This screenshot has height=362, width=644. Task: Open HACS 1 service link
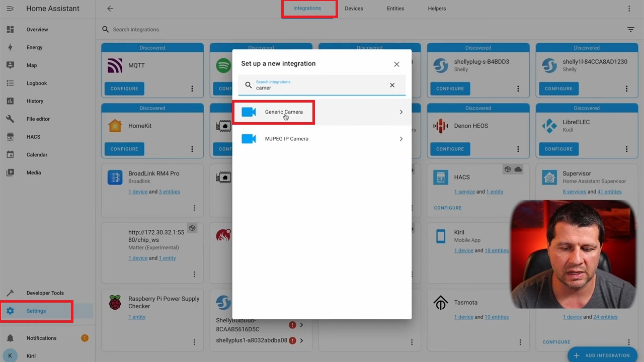(464, 192)
